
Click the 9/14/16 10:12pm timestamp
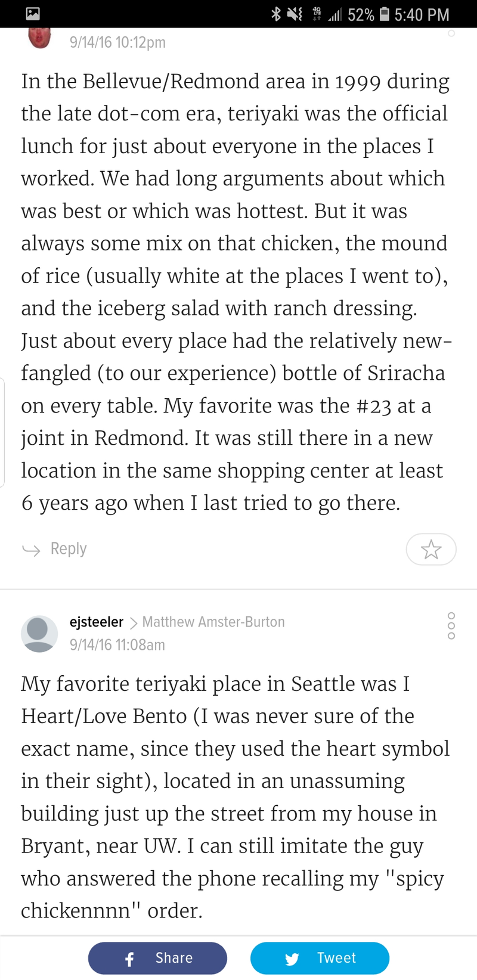117,42
